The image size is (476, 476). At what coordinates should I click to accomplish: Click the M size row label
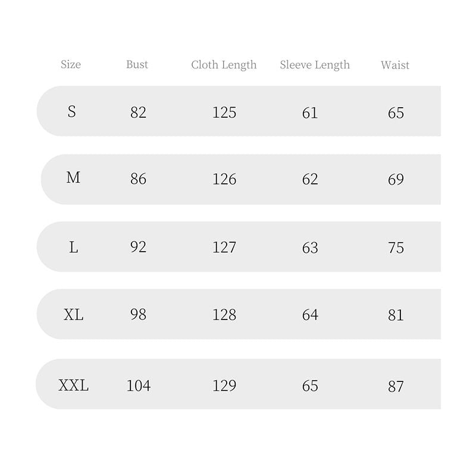pyautogui.click(x=73, y=178)
